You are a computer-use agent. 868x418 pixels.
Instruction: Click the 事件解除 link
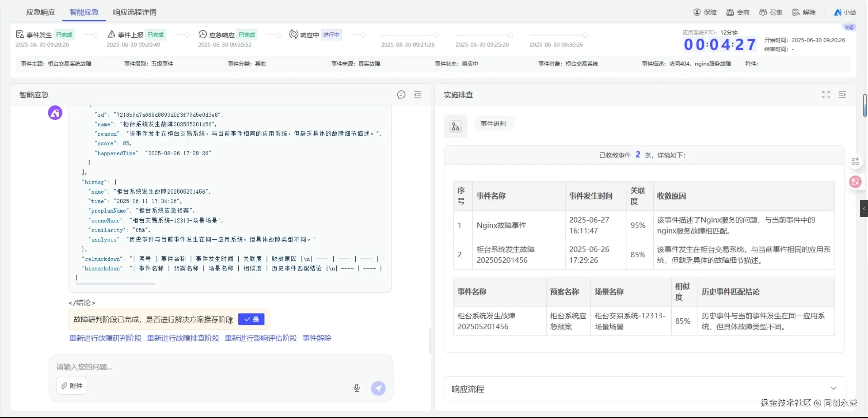(x=317, y=338)
